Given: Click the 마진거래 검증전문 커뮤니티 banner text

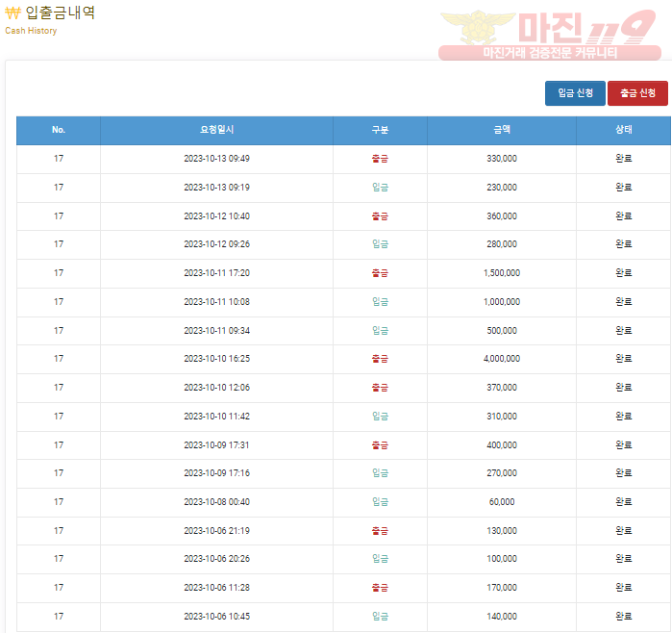Looking at the screenshot, I should point(549,54).
